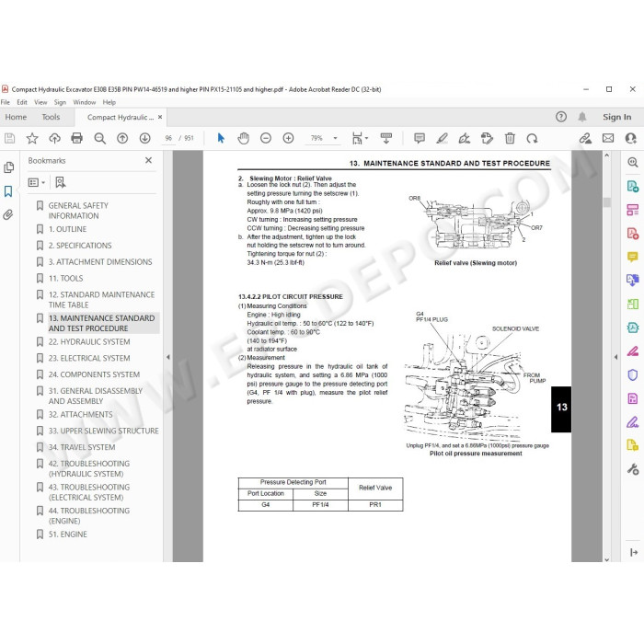
Task: Open bookmark 22. HYDRAULIC SYSTEM
Action: click(89, 341)
